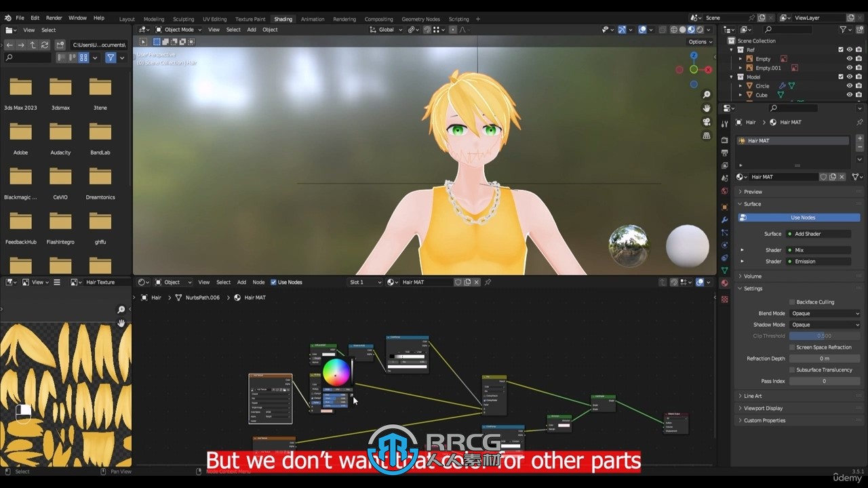
Task: Enable wireframe viewport shading
Action: tap(673, 30)
